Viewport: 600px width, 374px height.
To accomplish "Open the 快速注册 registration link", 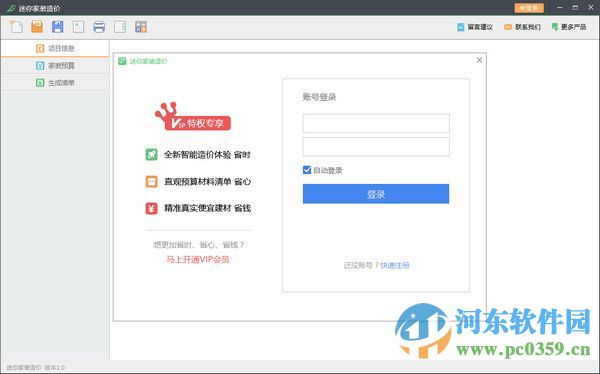I will pos(395,265).
